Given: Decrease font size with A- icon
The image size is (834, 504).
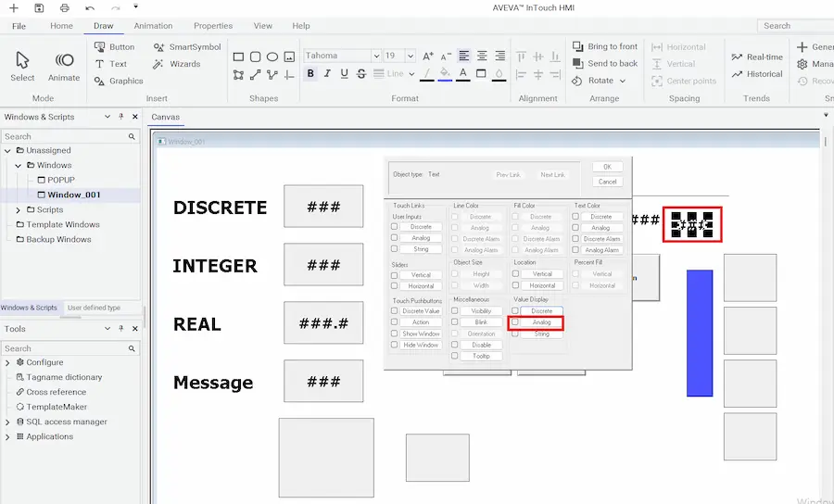Looking at the screenshot, I should [446, 56].
